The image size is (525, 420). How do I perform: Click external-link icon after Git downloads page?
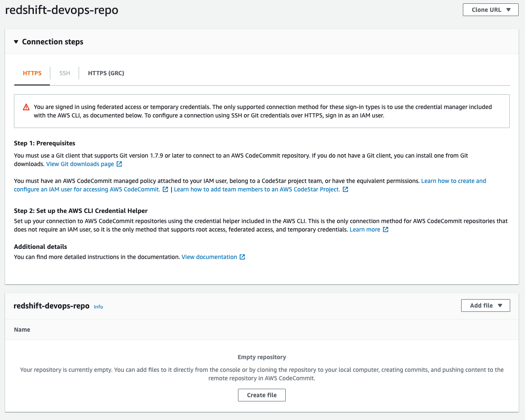119,164
